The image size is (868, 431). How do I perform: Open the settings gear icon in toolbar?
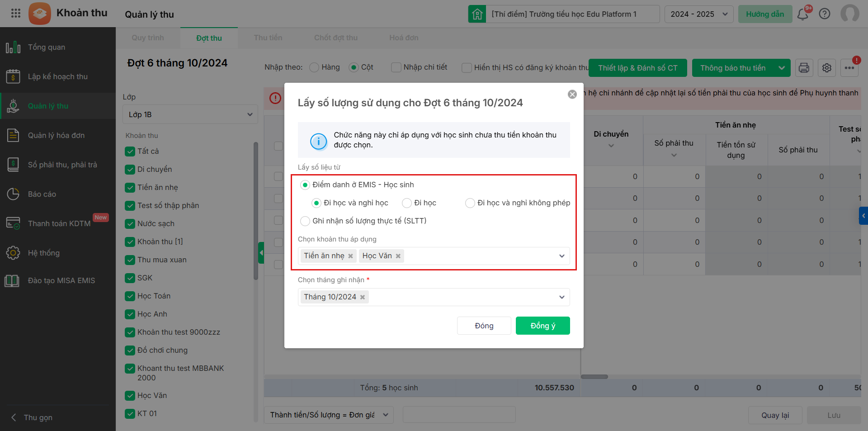(827, 68)
